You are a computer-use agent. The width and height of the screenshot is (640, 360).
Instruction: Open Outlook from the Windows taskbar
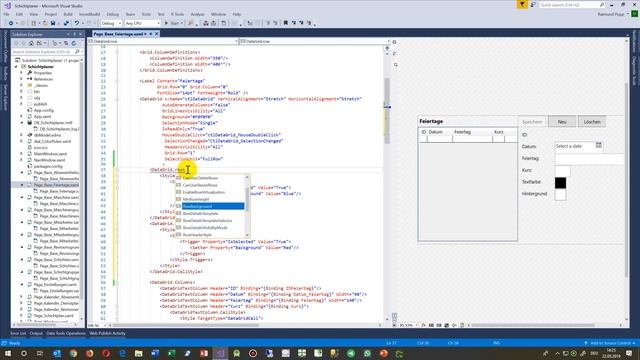[x=57, y=353]
